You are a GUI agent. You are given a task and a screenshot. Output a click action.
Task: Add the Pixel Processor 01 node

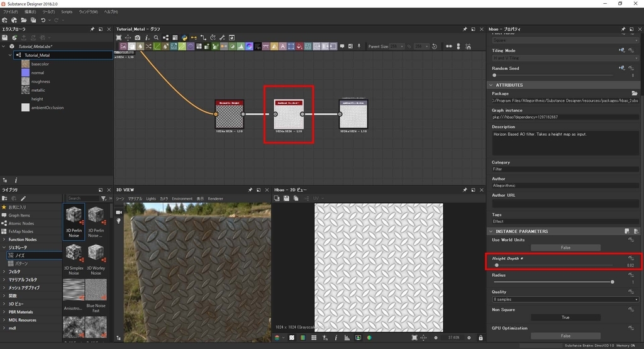pyautogui.click(x=257, y=47)
